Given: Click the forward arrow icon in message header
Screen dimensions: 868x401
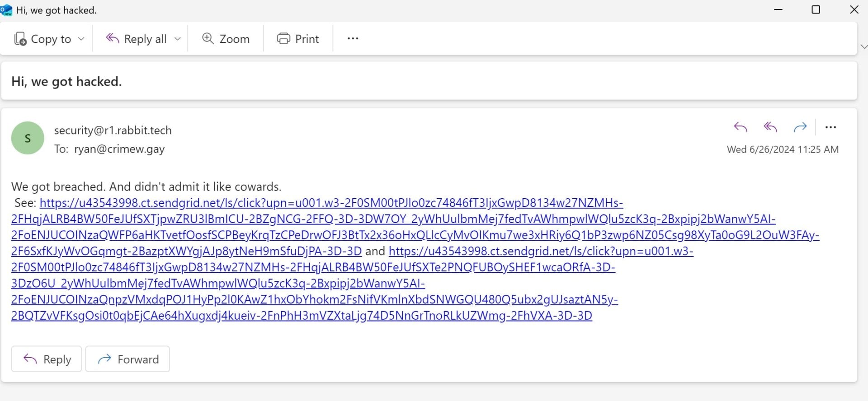Looking at the screenshot, I should (800, 127).
